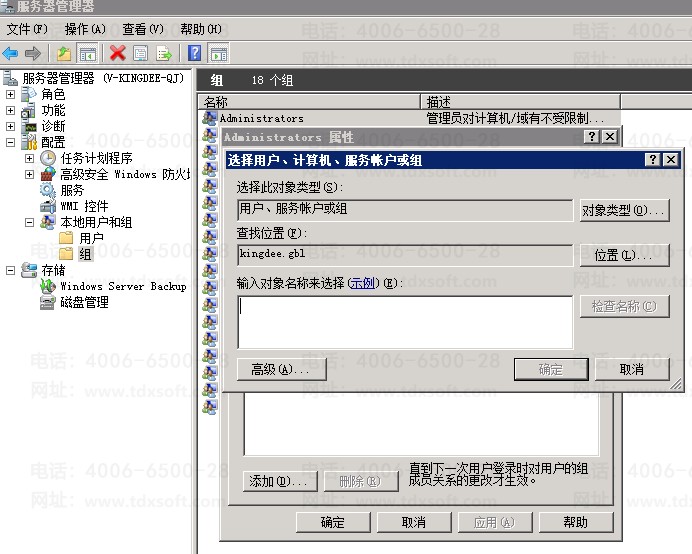Open the 查看(V) menu
The image size is (692, 554).
coord(143,29)
